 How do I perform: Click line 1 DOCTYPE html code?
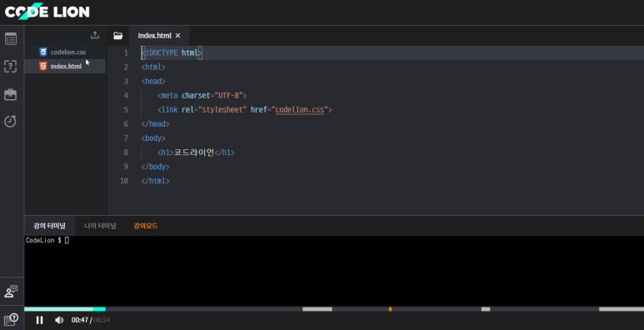click(x=172, y=53)
